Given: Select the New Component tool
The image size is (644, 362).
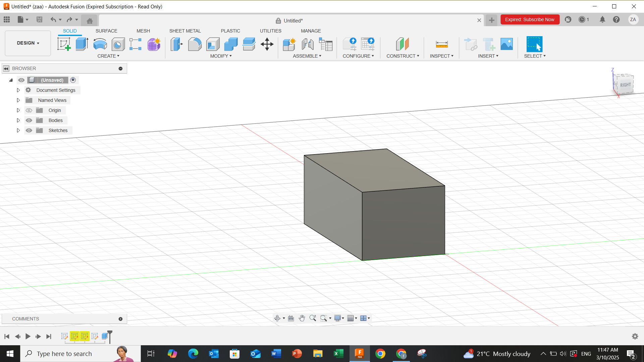Looking at the screenshot, I should (x=289, y=44).
